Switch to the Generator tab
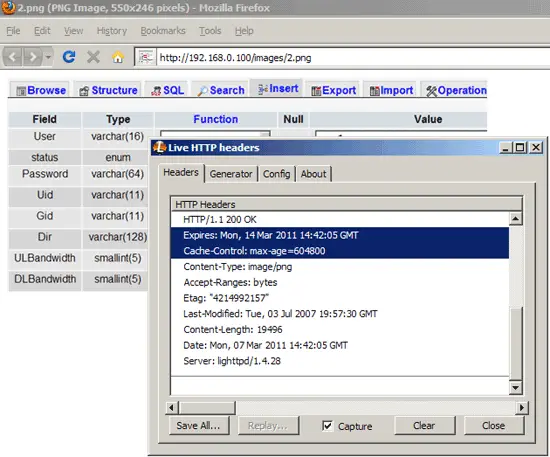550x457 pixels. [231, 174]
